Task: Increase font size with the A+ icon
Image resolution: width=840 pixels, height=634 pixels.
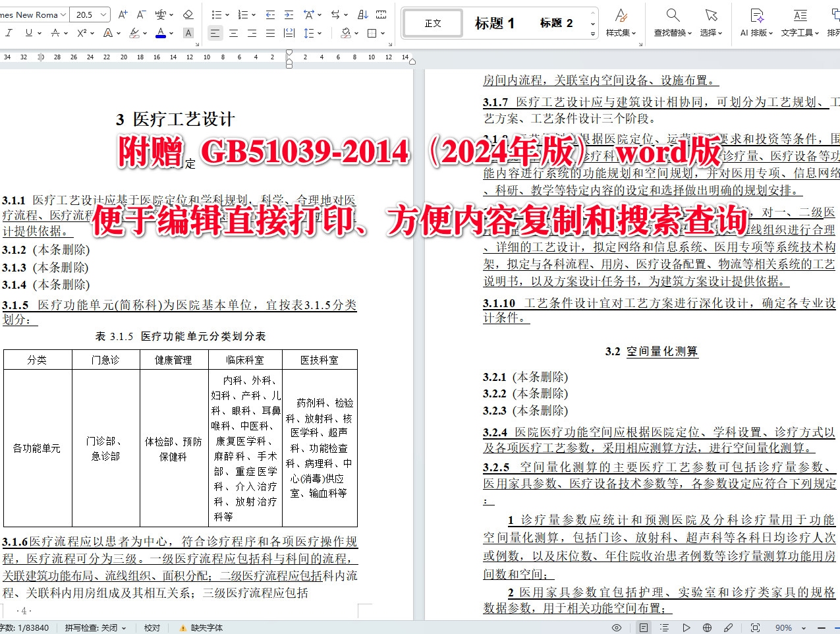Action: point(123,14)
